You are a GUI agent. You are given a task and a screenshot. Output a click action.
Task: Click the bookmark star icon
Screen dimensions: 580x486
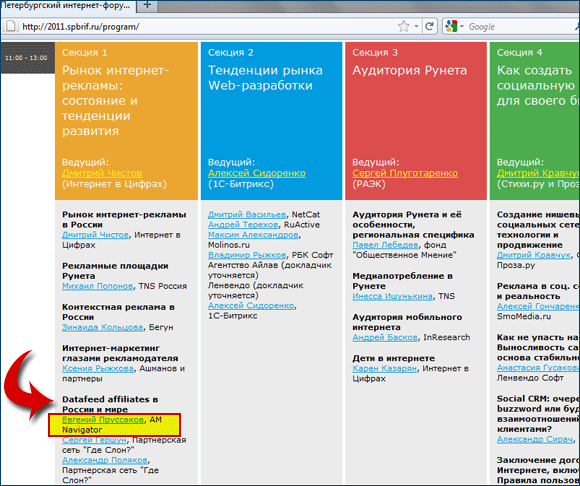pos(404,26)
